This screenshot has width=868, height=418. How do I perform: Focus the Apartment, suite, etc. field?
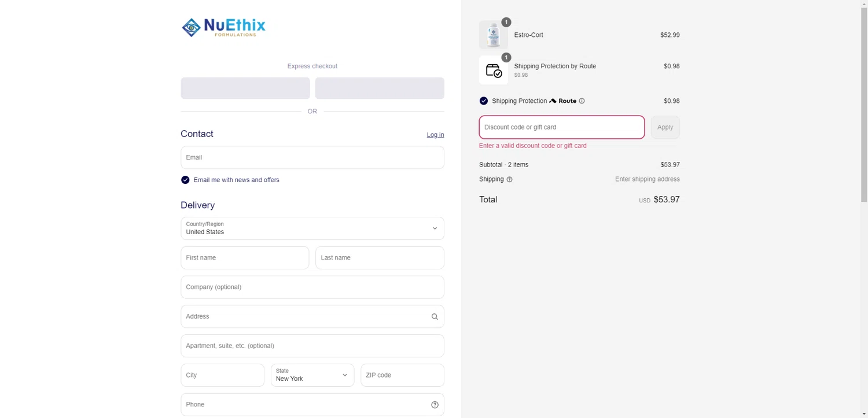coord(312,346)
